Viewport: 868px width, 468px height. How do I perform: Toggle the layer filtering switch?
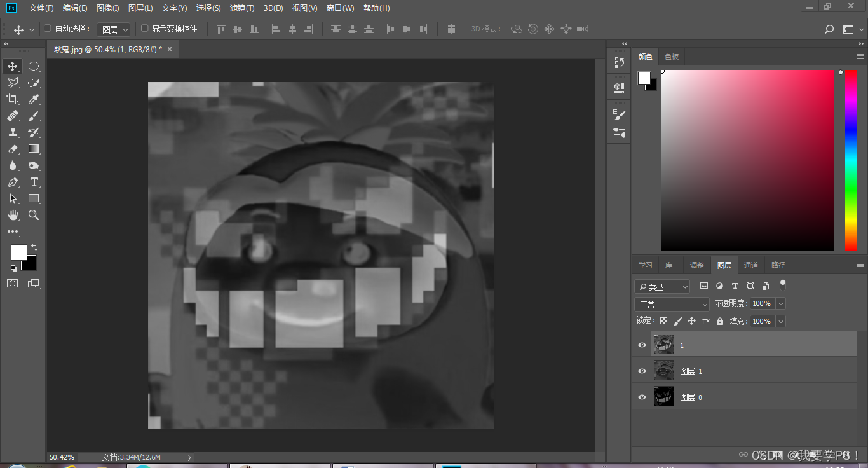783,284
